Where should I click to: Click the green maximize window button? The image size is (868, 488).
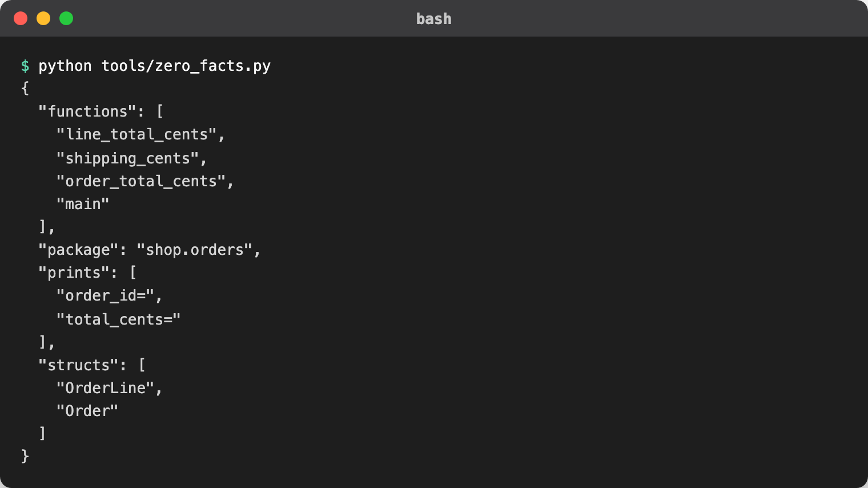(66, 18)
